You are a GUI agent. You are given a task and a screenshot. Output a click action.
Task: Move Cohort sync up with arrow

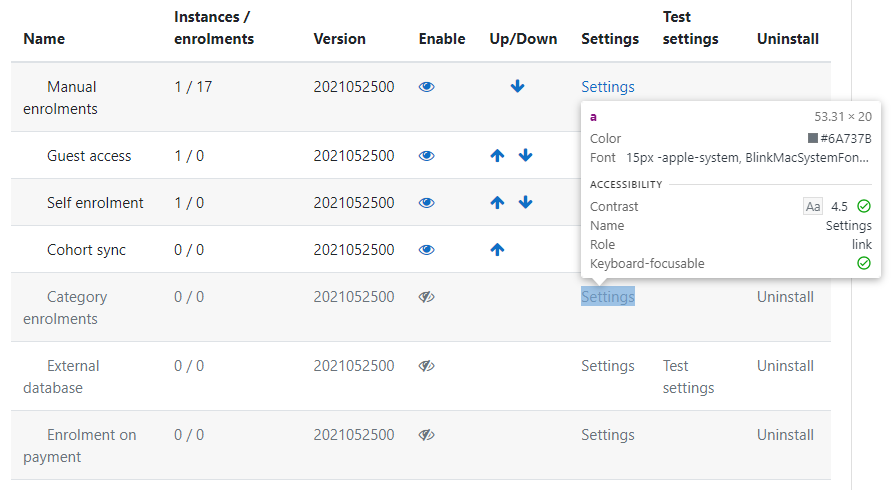pyautogui.click(x=497, y=250)
